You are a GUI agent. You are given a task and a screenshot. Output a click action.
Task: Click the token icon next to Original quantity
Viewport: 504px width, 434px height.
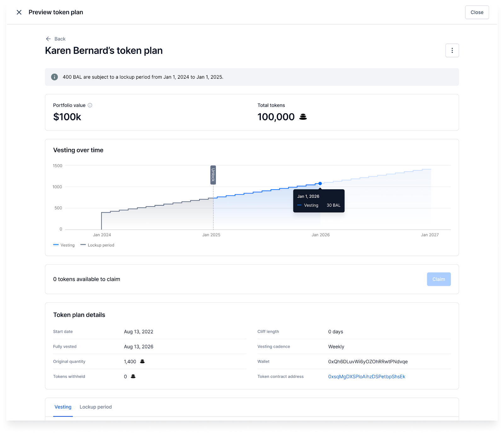coord(142,361)
